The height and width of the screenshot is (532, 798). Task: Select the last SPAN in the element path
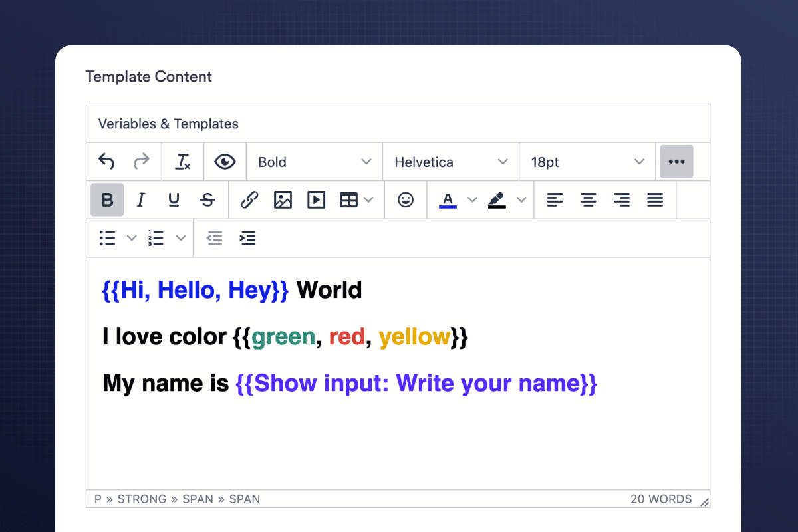[x=245, y=499]
